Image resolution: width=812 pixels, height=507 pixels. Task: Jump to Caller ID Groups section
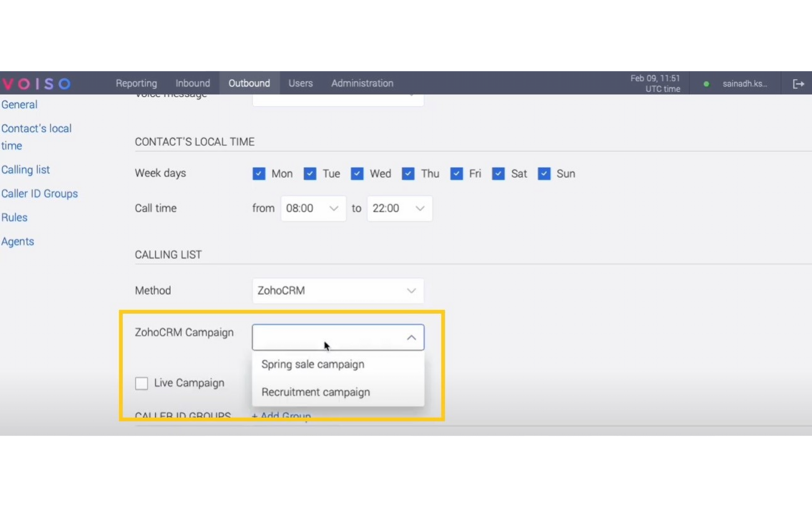tap(39, 194)
